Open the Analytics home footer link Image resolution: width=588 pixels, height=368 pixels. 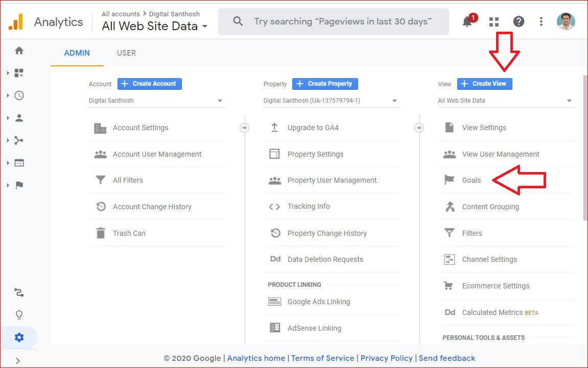(x=256, y=358)
